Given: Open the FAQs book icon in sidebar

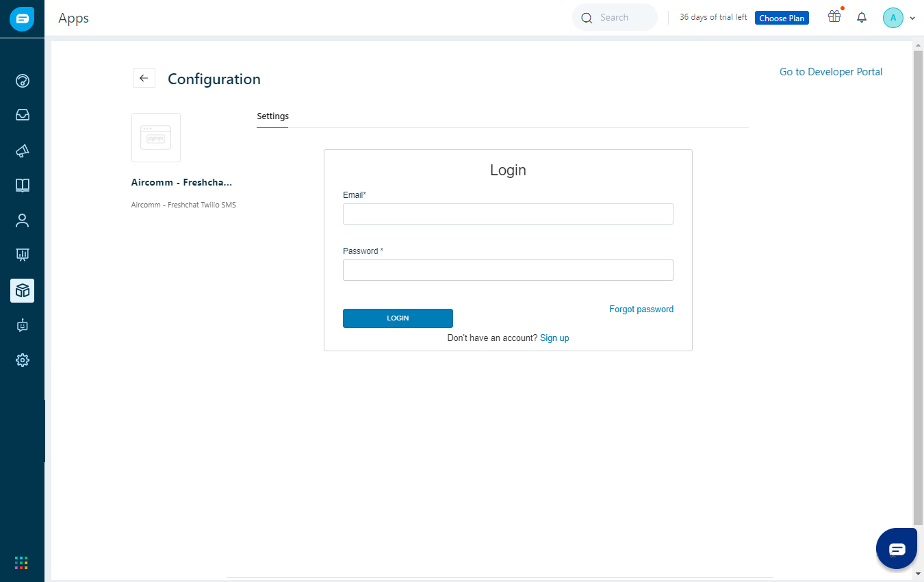Looking at the screenshot, I should pyautogui.click(x=22, y=185).
